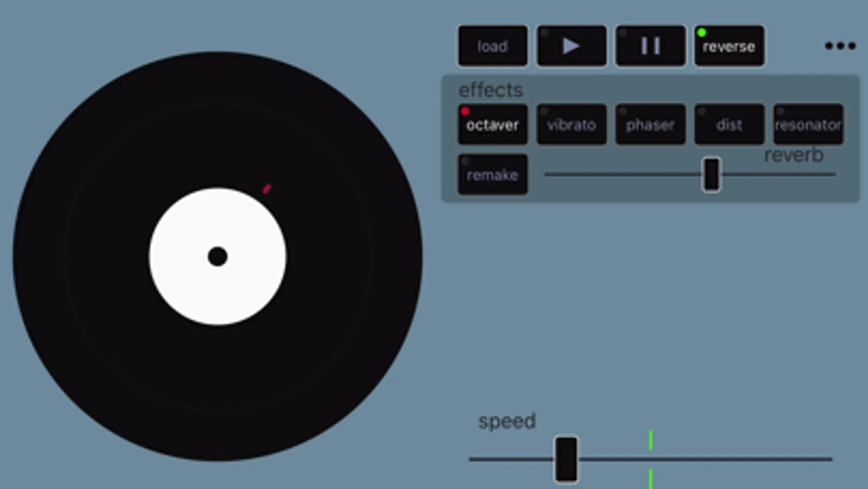Screen dimensions: 868x489
Task: Open the three-dots more options menu
Action: point(840,46)
